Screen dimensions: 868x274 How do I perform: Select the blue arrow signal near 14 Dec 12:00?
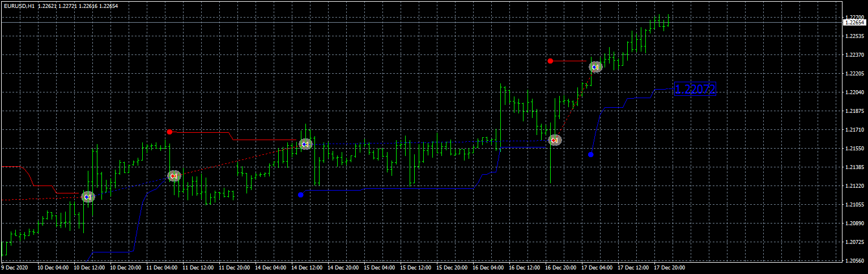pos(305,144)
